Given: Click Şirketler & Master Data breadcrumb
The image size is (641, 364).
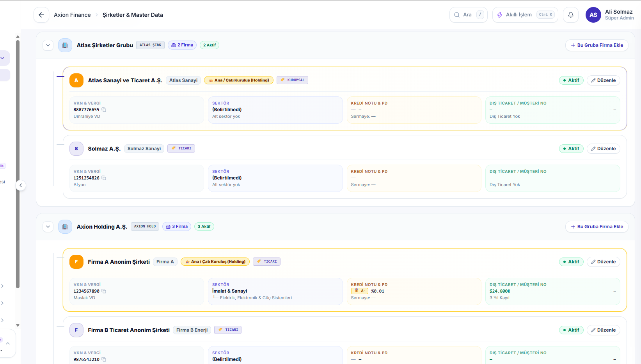Looking at the screenshot, I should pos(133,15).
